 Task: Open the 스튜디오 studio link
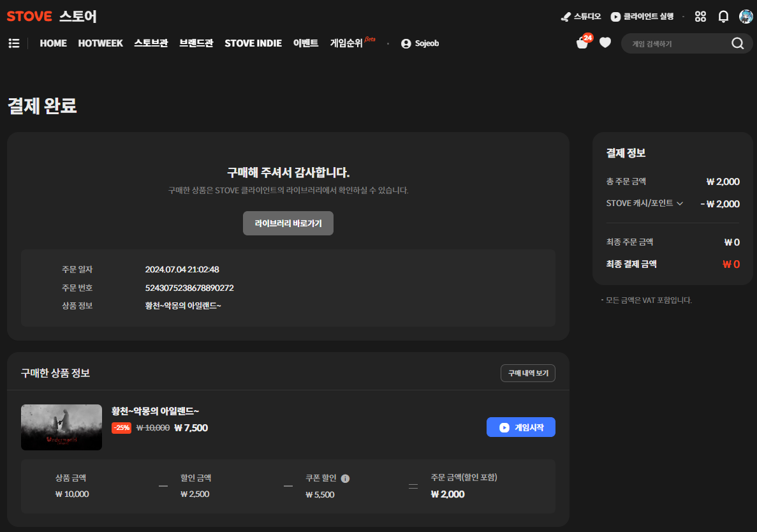pos(581,17)
